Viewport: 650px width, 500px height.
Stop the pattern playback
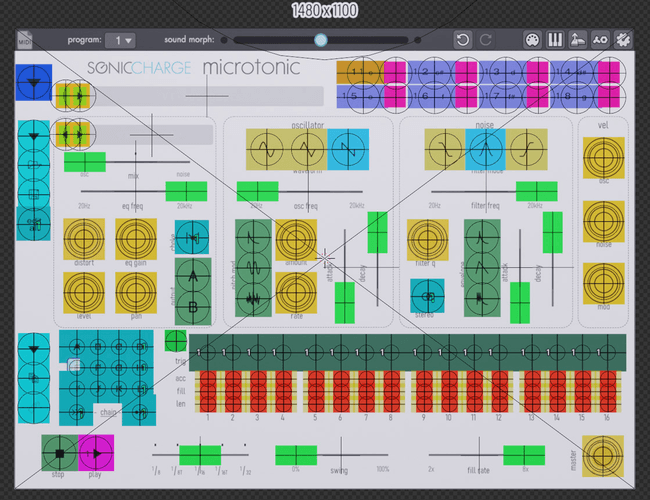(59, 453)
